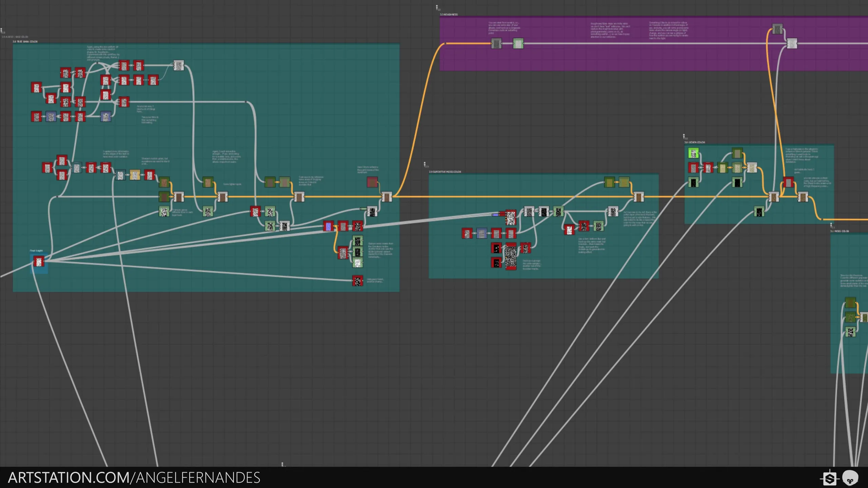Click pin icon above Lichen Color frame
The height and width of the screenshot is (488, 868).
[685, 137]
